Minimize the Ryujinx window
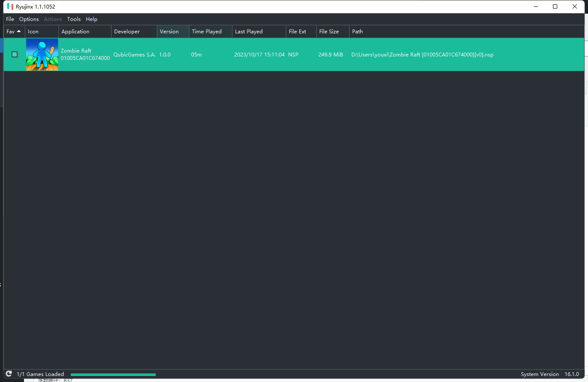The height and width of the screenshot is (382, 588). [536, 6]
